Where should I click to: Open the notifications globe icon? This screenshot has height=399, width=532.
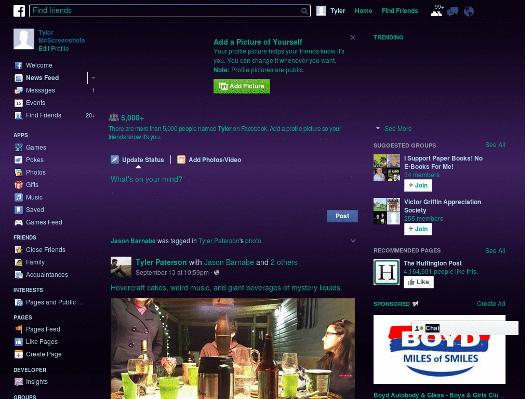tap(469, 11)
